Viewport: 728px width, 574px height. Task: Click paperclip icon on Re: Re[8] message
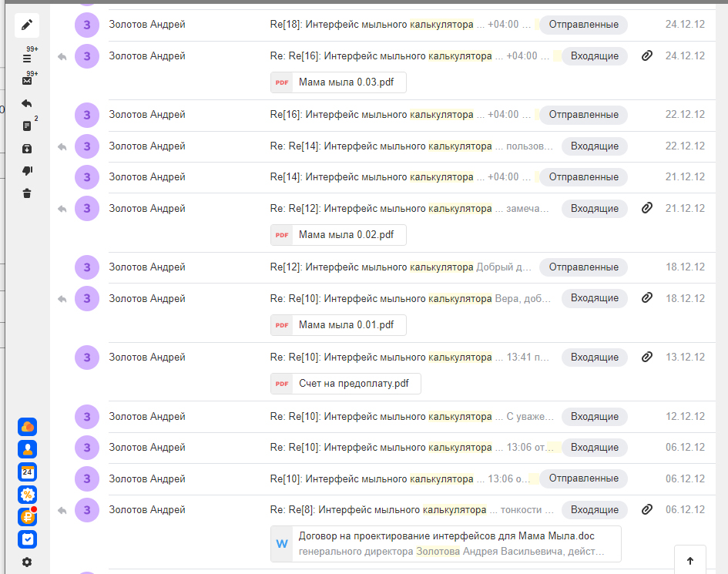(x=647, y=510)
